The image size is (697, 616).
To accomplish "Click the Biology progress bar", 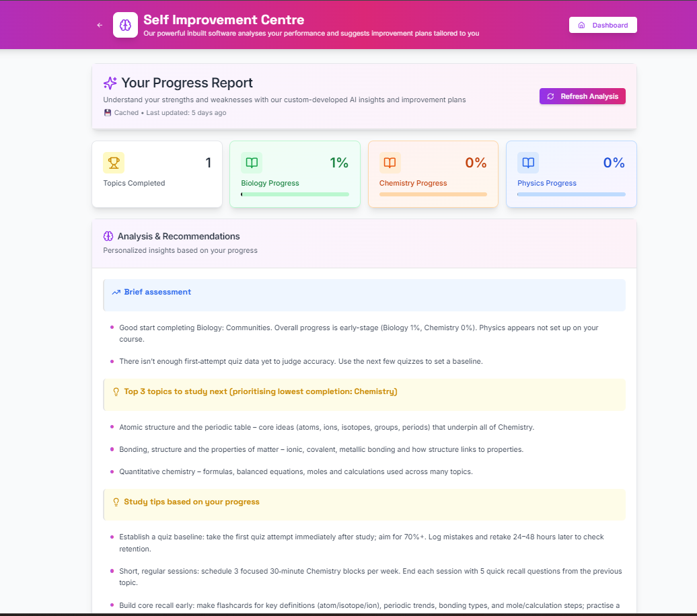I will pyautogui.click(x=295, y=194).
